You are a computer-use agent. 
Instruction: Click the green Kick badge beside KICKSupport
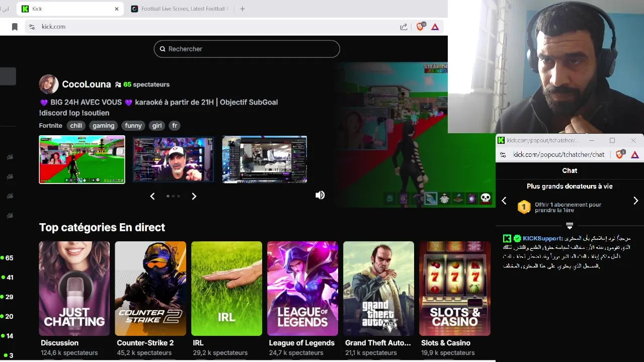click(507, 238)
